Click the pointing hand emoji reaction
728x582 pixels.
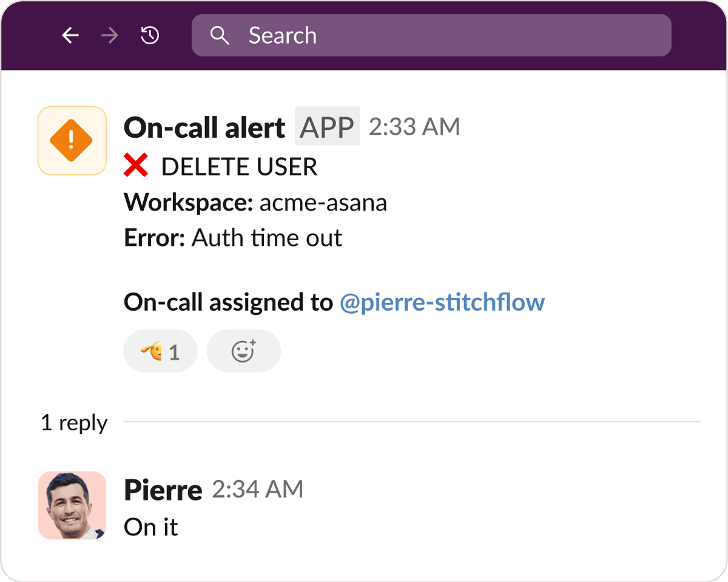150,351
